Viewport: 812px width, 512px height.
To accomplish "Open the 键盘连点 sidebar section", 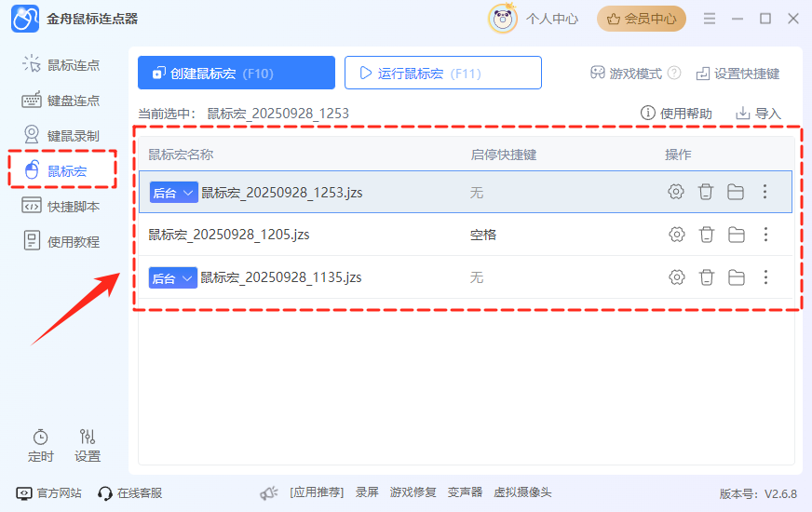I will [61, 101].
